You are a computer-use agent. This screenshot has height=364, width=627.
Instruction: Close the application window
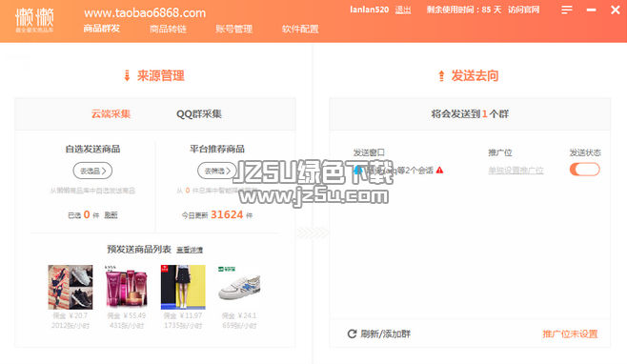(616, 10)
